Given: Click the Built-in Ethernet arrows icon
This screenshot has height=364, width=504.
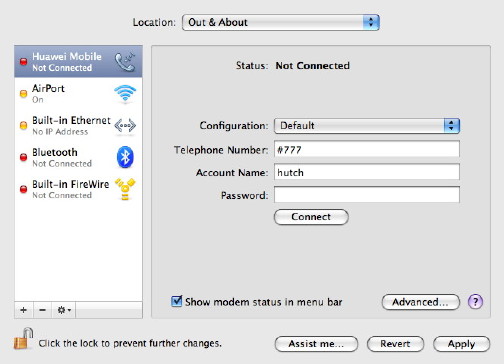Looking at the screenshot, I should pos(125,126).
